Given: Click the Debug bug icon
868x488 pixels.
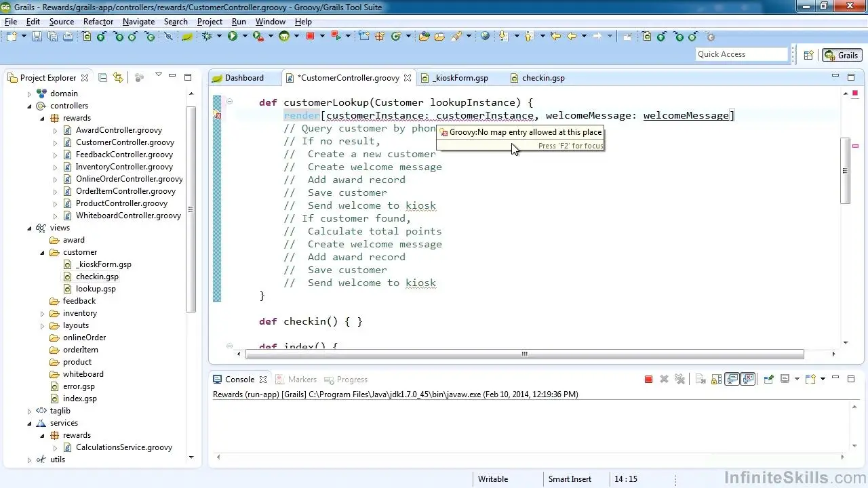Looking at the screenshot, I should click(x=207, y=37).
